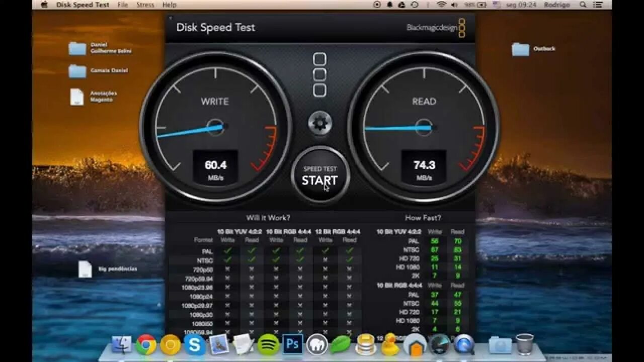This screenshot has height=362, width=644.
Task: Open the Help menu
Action: click(170, 5)
